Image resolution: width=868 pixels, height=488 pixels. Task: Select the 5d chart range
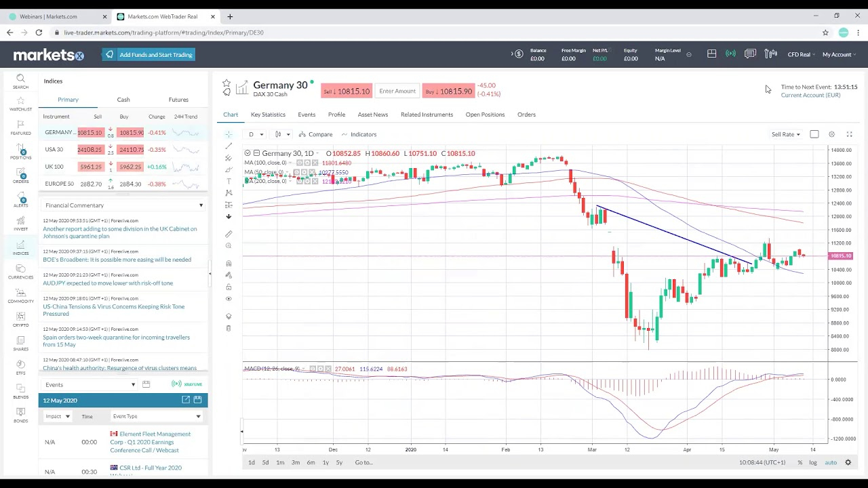[x=265, y=462]
